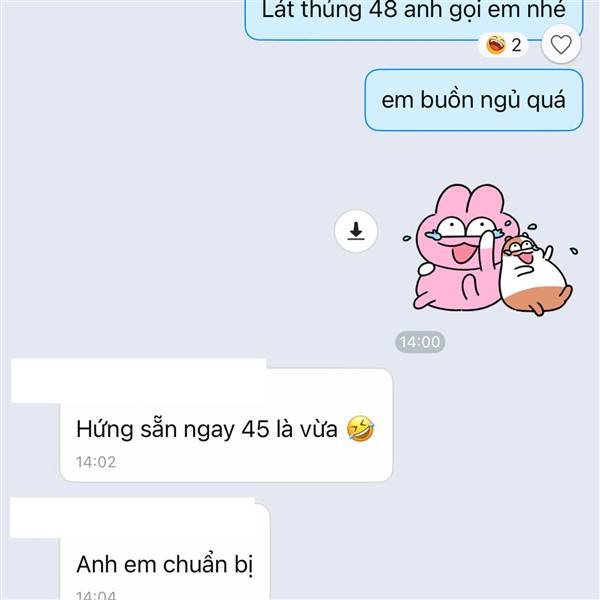Tap the rolling laughing emoji in message
This screenshot has height=600, width=600.
[x=360, y=429]
